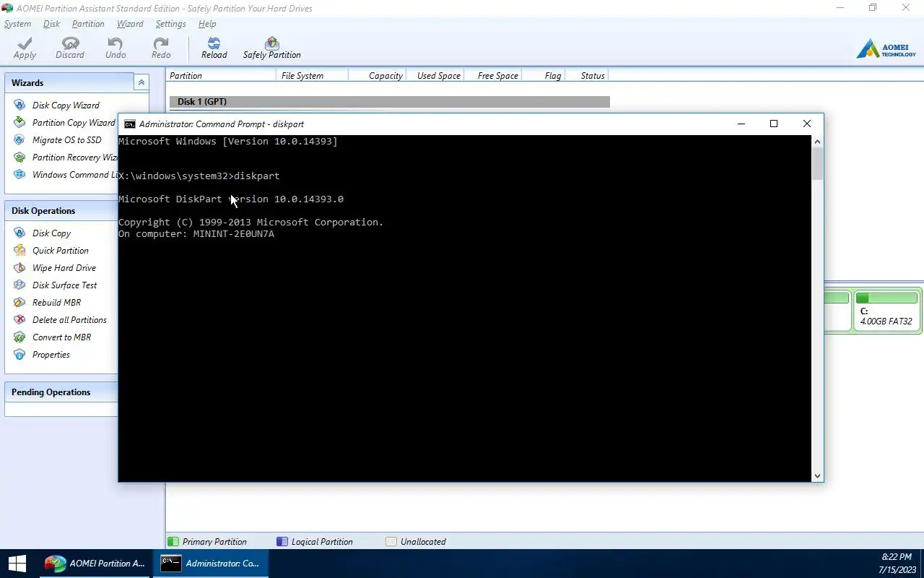Image resolution: width=924 pixels, height=578 pixels.
Task: Sort by the Free Space column header
Action: pyautogui.click(x=492, y=76)
